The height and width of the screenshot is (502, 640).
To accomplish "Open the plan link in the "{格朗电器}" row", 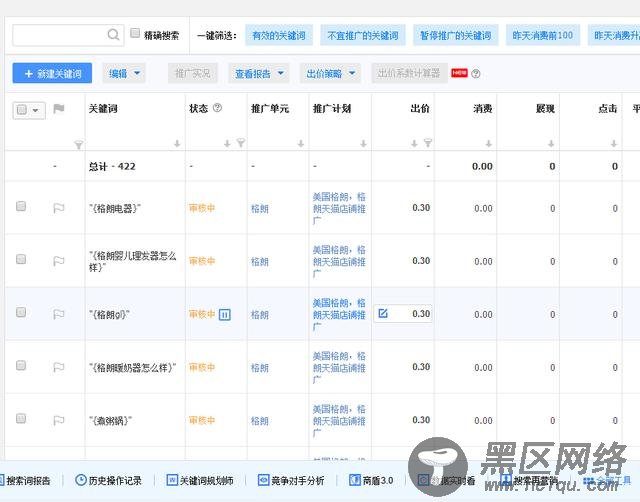I will pos(339,209).
